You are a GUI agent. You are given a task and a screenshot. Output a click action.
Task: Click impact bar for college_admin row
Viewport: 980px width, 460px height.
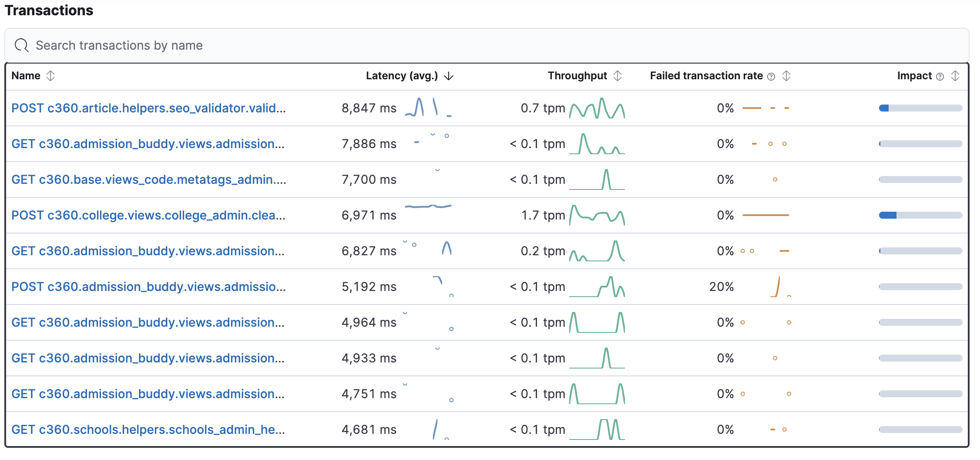point(920,215)
